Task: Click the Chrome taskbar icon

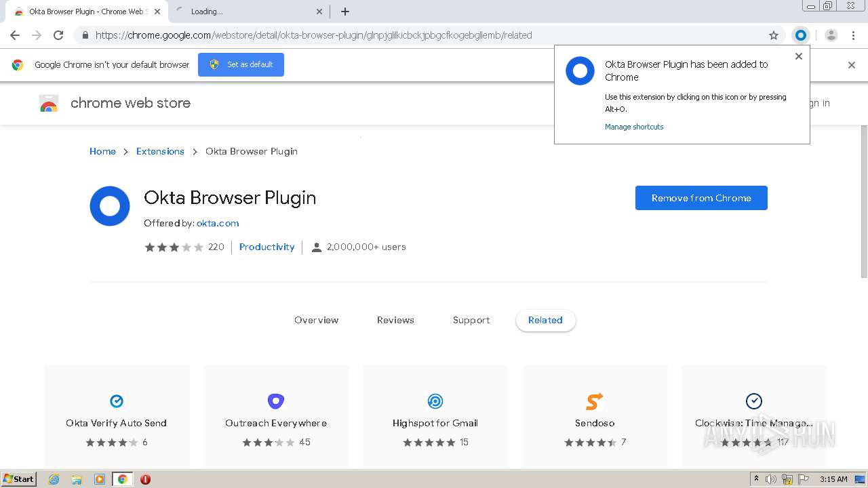Action: point(122,479)
